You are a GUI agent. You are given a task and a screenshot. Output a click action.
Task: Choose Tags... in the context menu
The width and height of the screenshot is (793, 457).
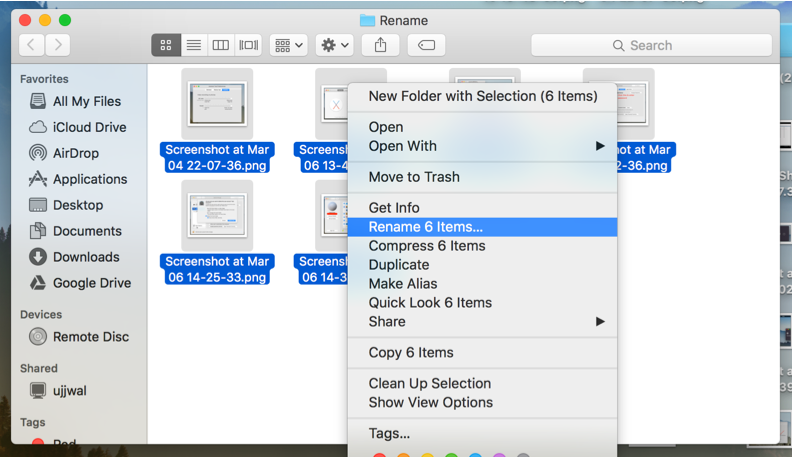[482, 434]
